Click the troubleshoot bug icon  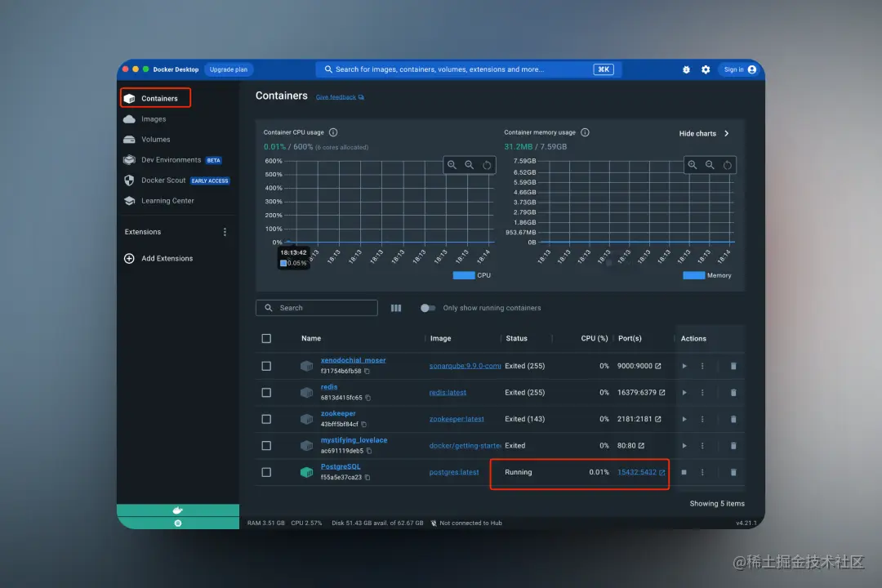tap(686, 69)
